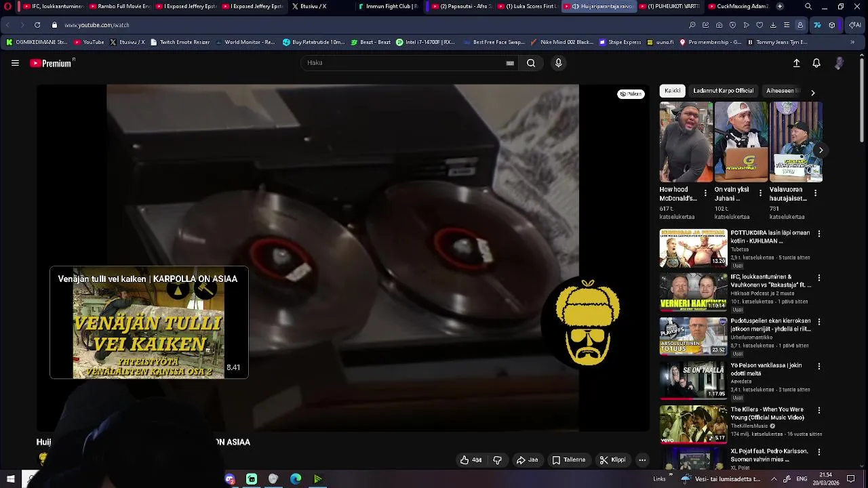Switch to the Rambo Full Movie browser tab
Screen dimensions: 868x488
click(120, 6)
